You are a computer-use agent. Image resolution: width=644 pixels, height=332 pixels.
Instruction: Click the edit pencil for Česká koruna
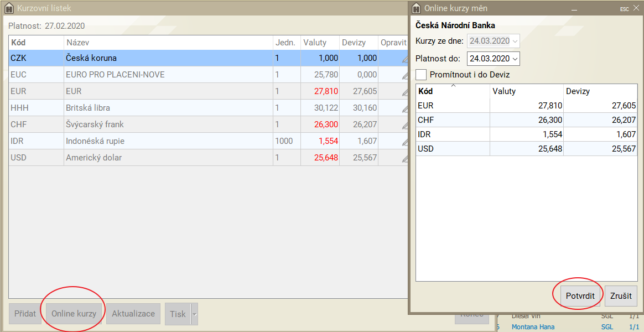pos(405,59)
